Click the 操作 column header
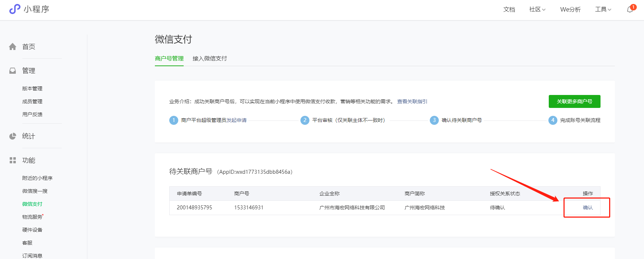Viewport: 644px width, 259px height. pos(588,194)
